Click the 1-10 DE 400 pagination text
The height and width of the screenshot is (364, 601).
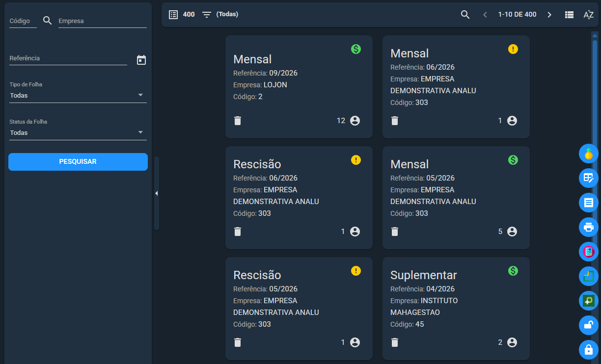517,15
